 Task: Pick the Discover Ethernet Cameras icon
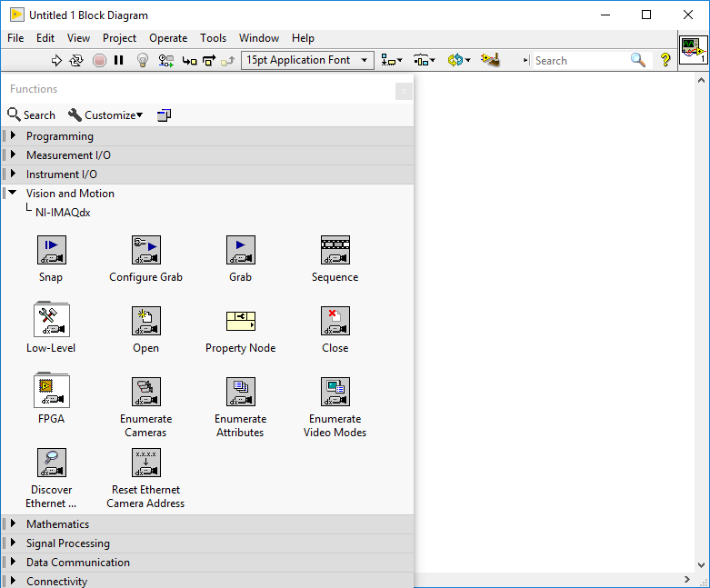point(51,463)
